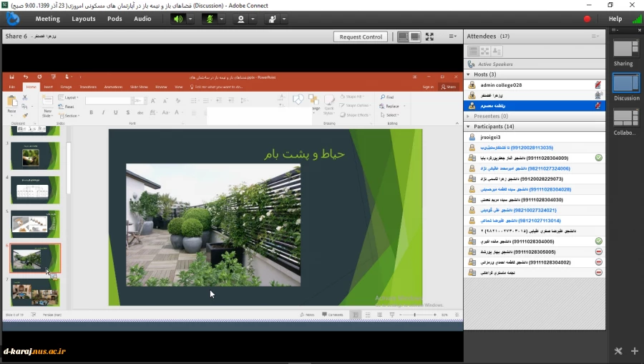Select the rooftop garden slide thumbnail

pos(35,258)
